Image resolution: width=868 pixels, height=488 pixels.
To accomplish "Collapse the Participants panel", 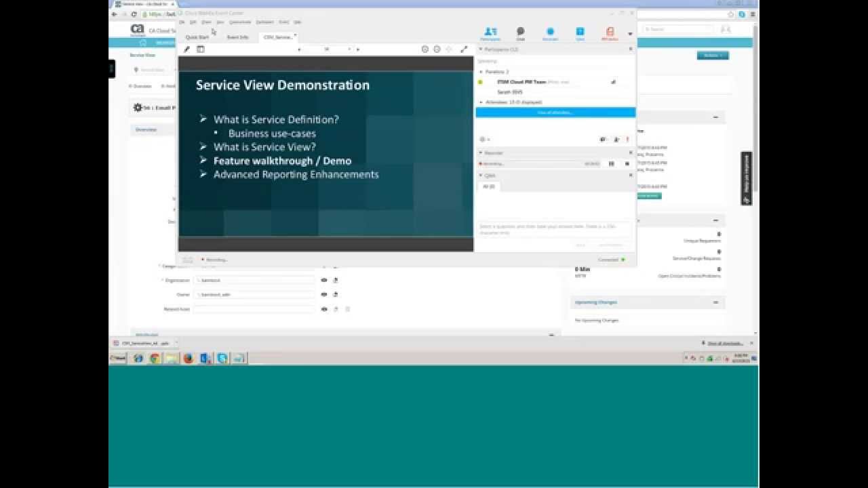I will pyautogui.click(x=480, y=49).
